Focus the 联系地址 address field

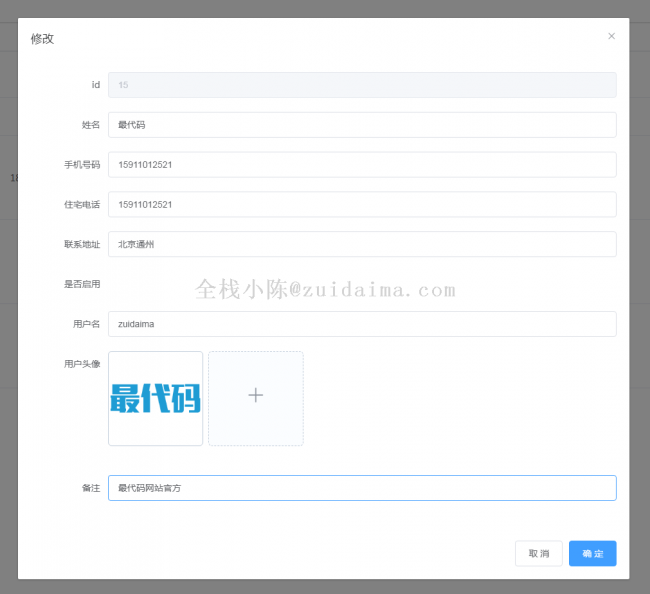pyautogui.click(x=361, y=244)
